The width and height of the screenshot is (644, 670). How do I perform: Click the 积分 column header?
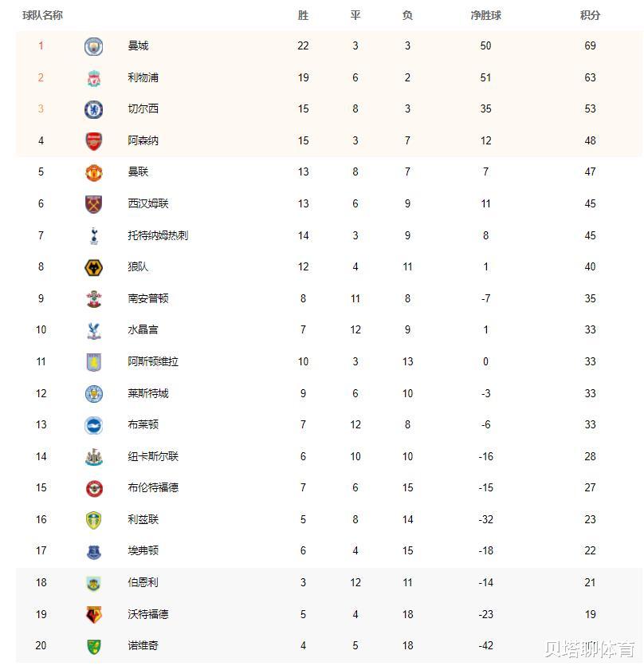pyautogui.click(x=590, y=15)
